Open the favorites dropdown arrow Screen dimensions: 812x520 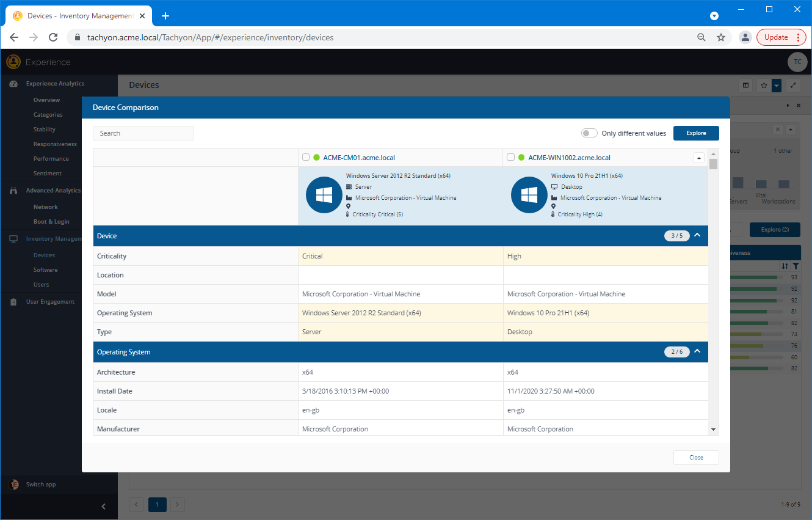[776, 86]
